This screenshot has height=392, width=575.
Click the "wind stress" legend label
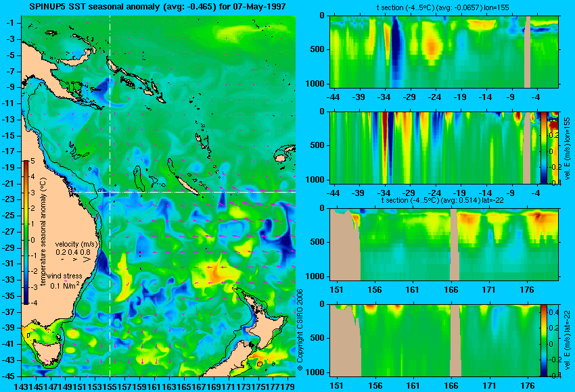(64, 276)
